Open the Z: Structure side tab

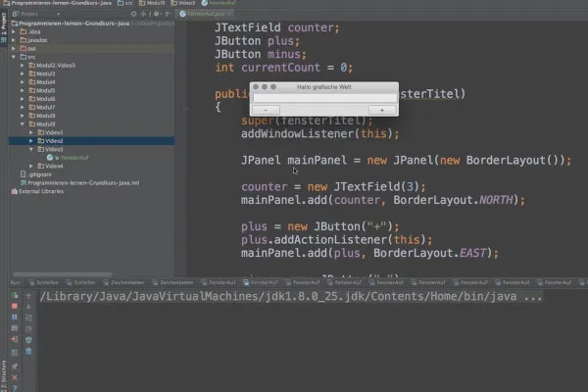(4, 375)
